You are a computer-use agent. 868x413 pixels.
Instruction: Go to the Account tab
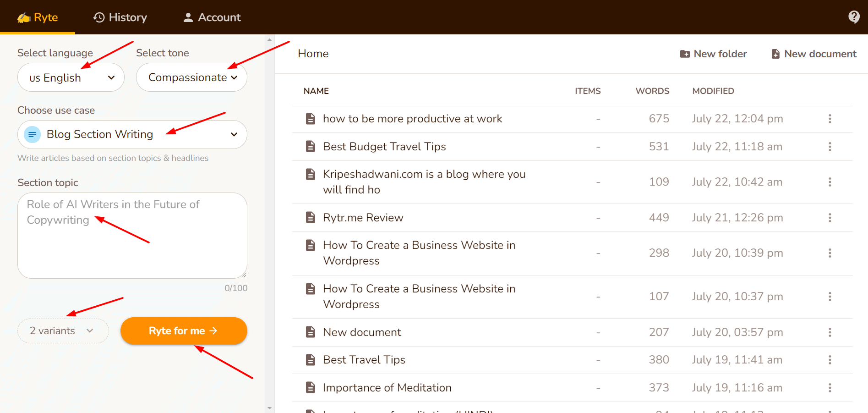pyautogui.click(x=212, y=17)
